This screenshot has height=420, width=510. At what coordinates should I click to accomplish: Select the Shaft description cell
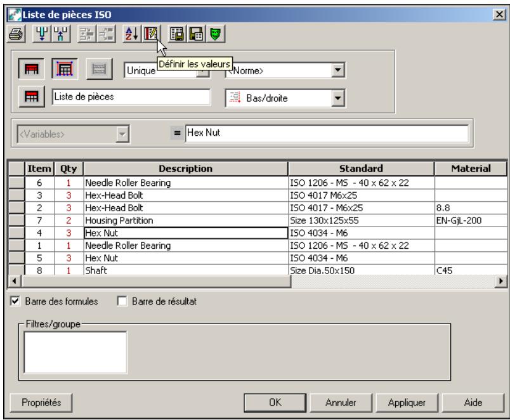pyautogui.click(x=186, y=270)
